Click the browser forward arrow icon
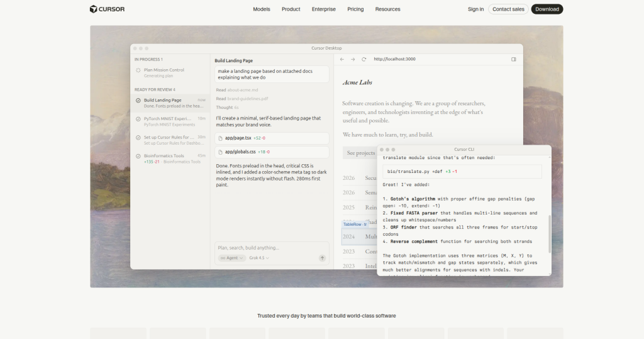 click(x=353, y=59)
